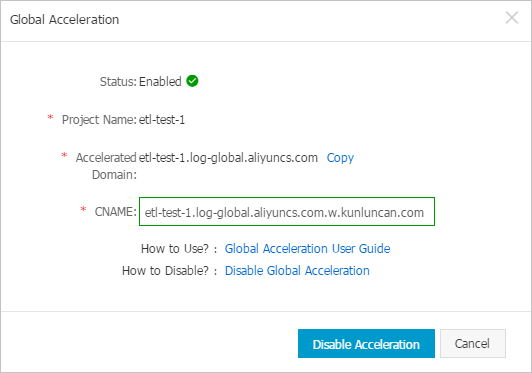Copy the accelerated domain

tap(340, 158)
